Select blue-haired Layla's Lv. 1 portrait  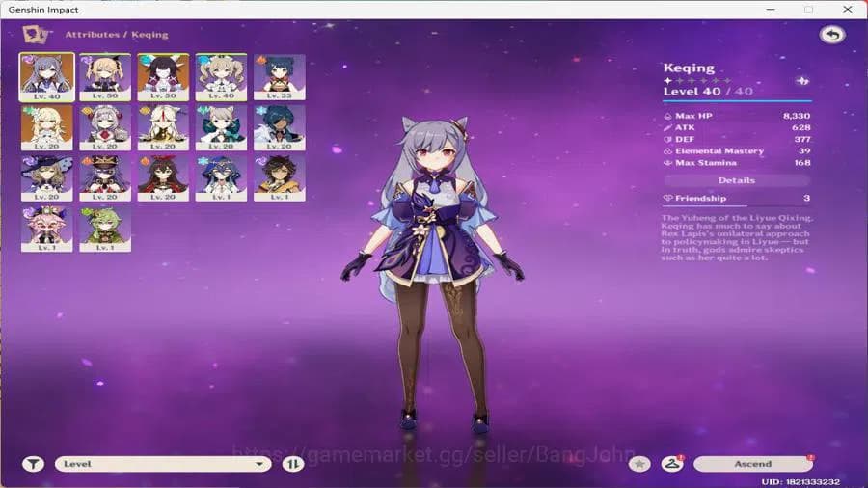pos(221,178)
